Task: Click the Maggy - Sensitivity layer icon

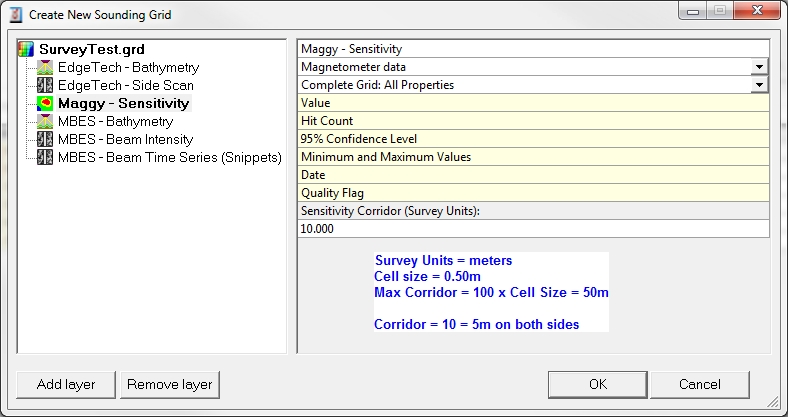Action: tap(45, 103)
